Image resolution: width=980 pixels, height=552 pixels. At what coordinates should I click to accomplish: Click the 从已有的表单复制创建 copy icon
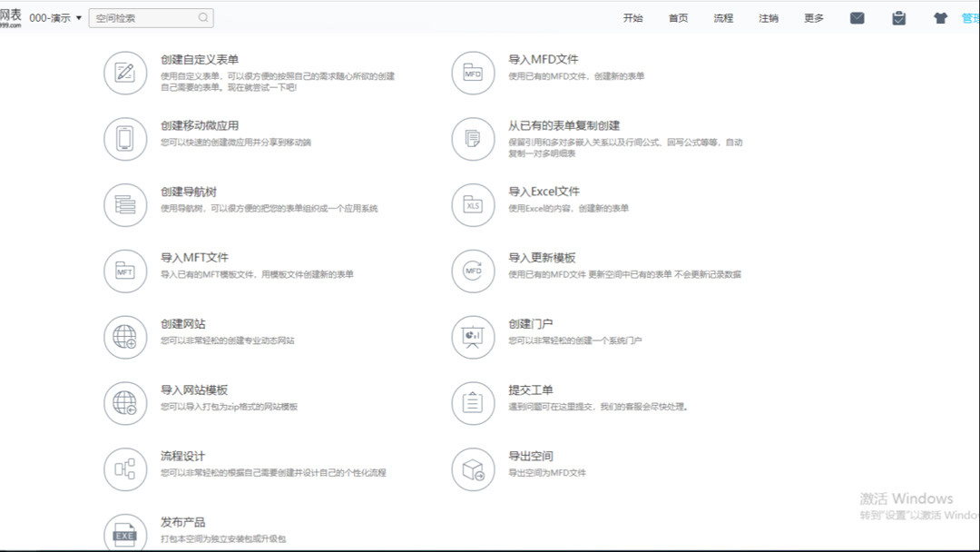click(472, 139)
